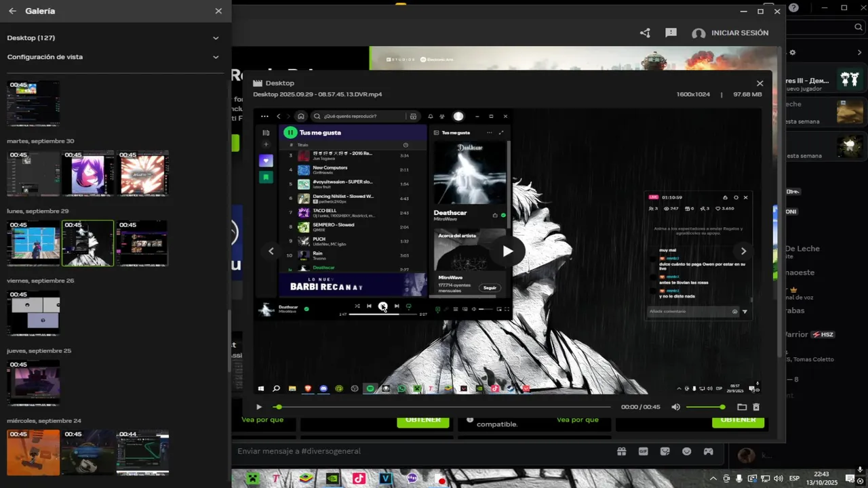
Task: Open the left 'Vea por que' link
Action: pos(262,420)
